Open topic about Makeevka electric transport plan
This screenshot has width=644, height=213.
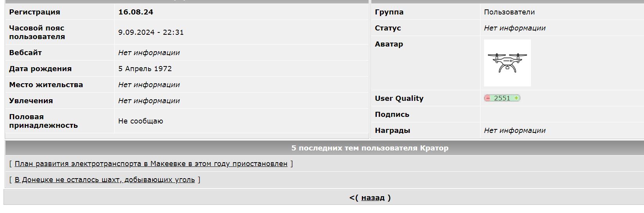click(x=151, y=164)
